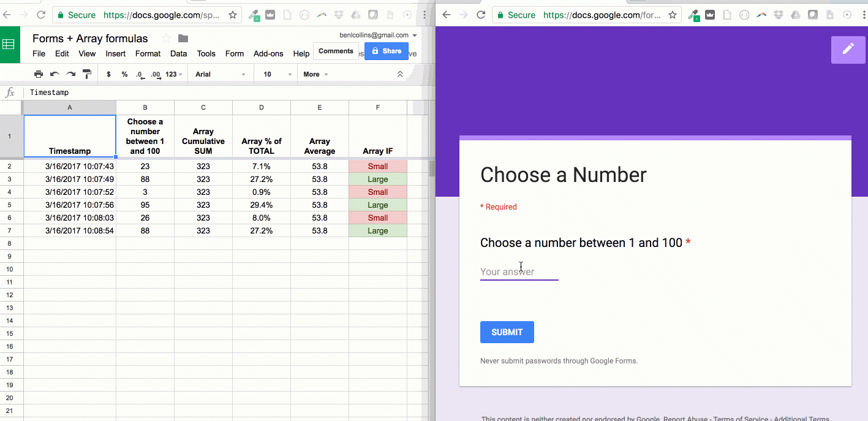Click the Dropbox extension icon
Image resolution: width=868 pixels, height=421 pixels.
[779, 15]
